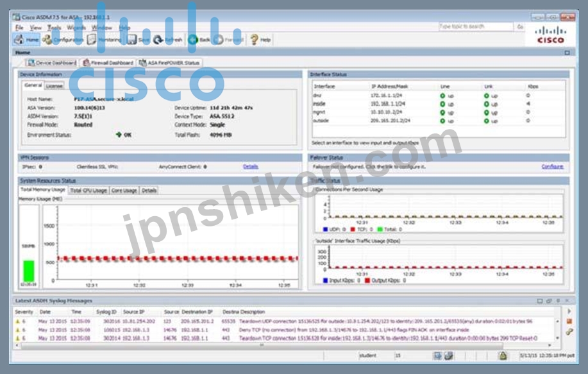588x374 pixels.
Task: Click the pin icon on the syslog panel header
Action: [x=558, y=301]
